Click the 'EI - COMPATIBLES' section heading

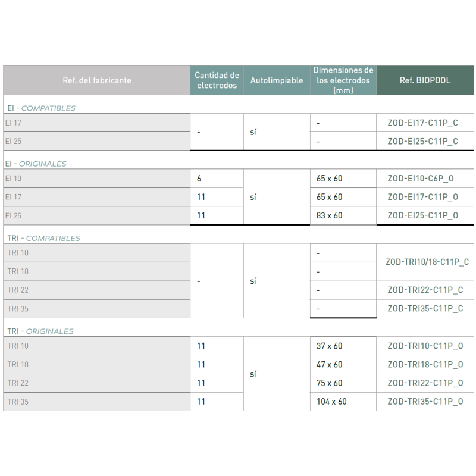pos(41,108)
